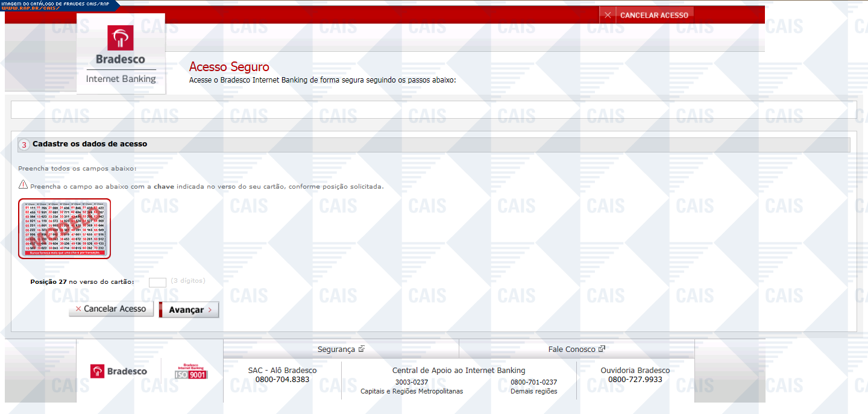Click the X icon in top red bar
The height and width of the screenshot is (414, 868).
pos(608,15)
